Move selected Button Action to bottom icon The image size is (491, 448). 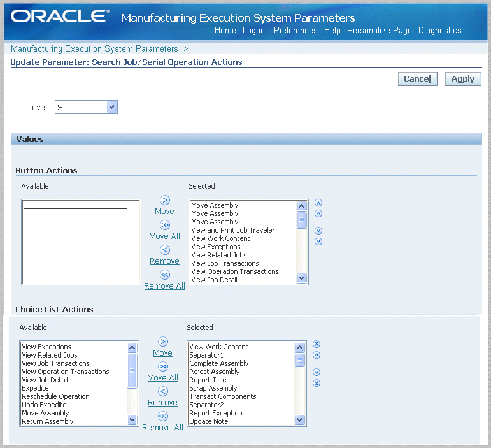(x=318, y=242)
